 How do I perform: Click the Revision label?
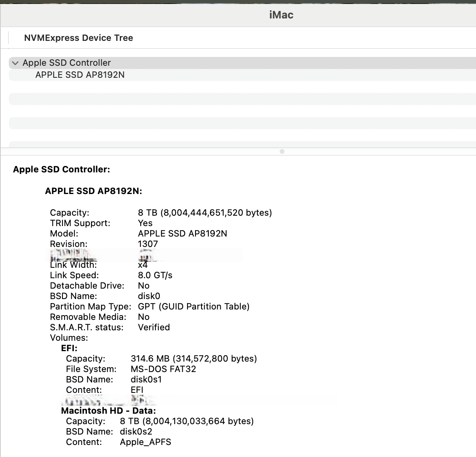pyautogui.click(x=69, y=244)
